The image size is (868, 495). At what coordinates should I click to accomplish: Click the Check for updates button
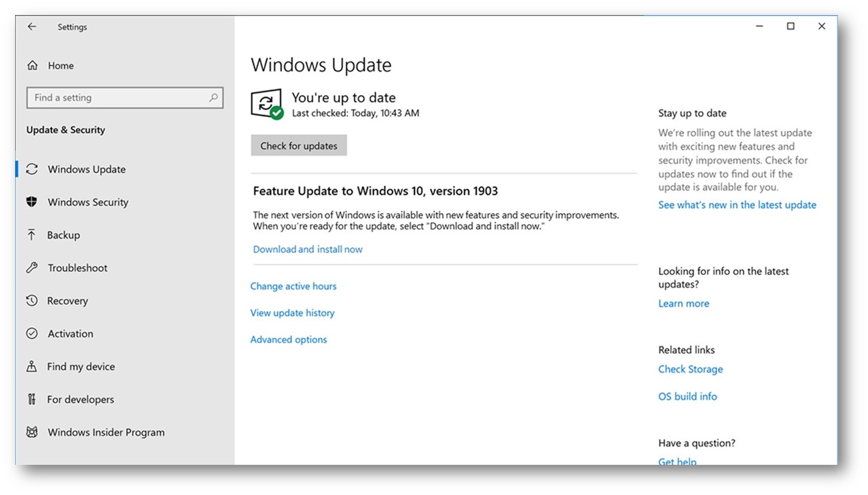coord(298,146)
